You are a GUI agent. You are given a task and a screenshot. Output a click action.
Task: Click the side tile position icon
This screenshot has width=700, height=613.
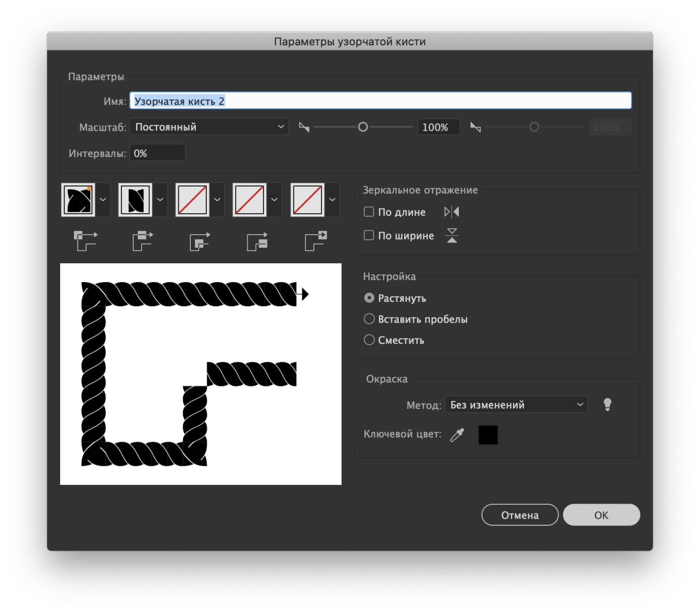point(143,241)
